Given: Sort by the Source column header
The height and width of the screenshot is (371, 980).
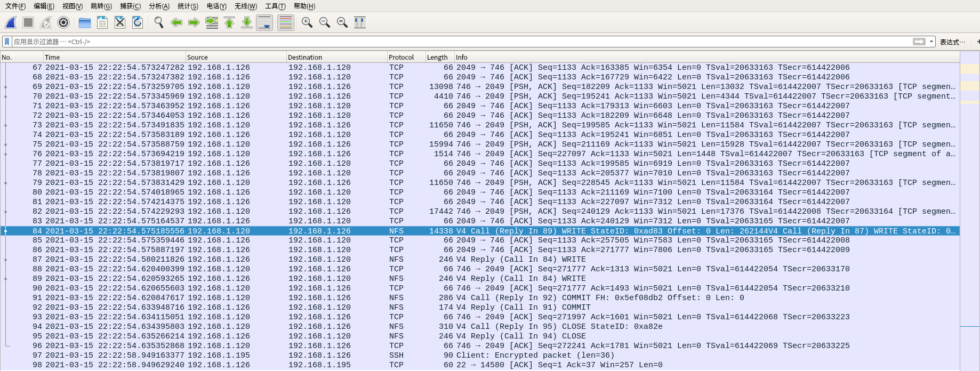Looking at the screenshot, I should pyautogui.click(x=236, y=57).
